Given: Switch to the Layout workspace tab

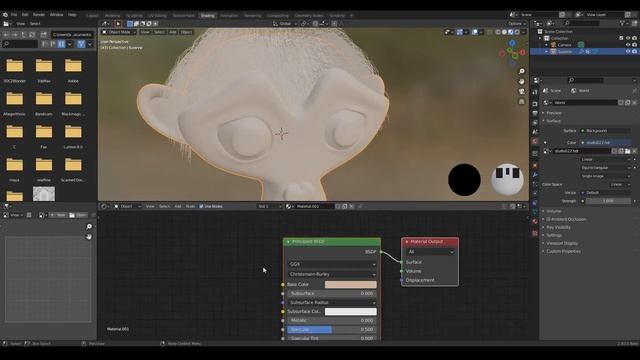Looking at the screenshot, I should click(93, 16).
